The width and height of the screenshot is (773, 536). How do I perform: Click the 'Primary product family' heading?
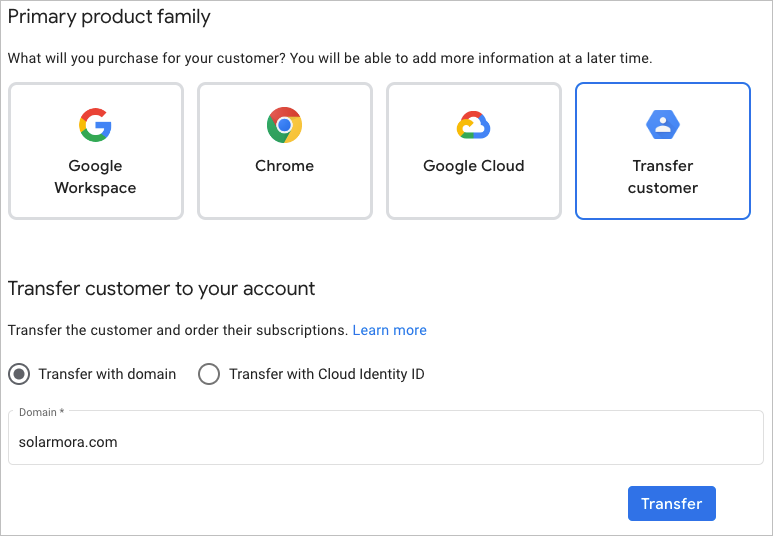click(x=109, y=17)
